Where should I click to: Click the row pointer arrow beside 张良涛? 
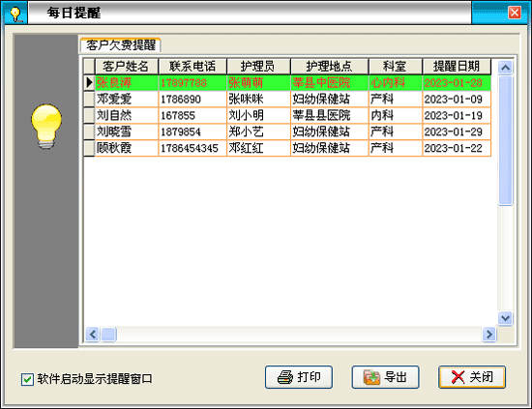pos(89,82)
